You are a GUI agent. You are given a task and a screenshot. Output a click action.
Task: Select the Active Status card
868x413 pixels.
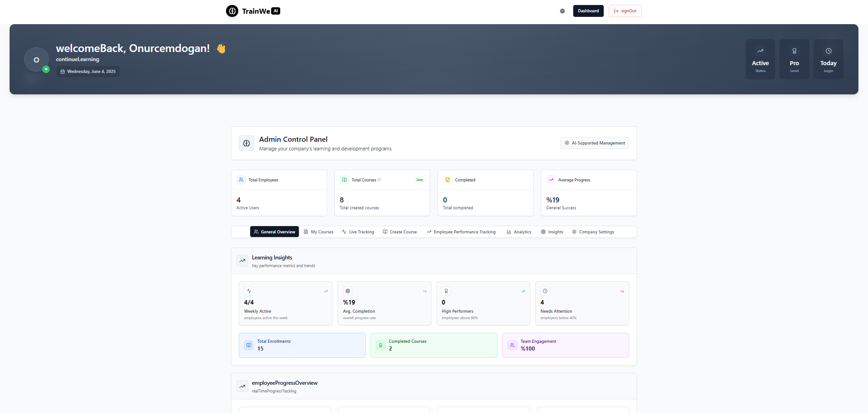pyautogui.click(x=760, y=59)
